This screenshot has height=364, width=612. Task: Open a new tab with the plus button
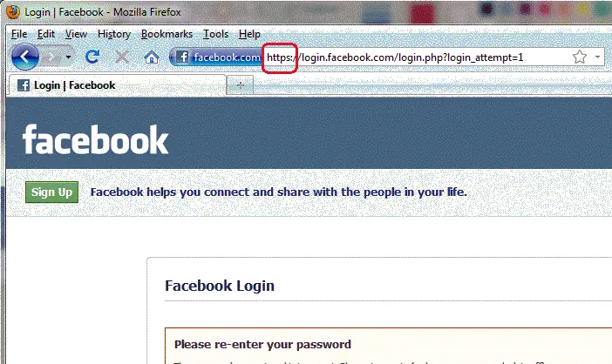tap(240, 85)
